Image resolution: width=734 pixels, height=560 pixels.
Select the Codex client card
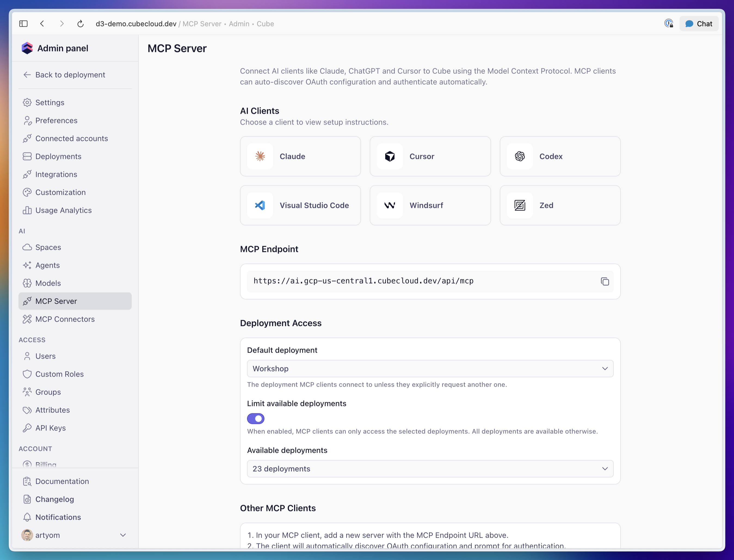click(x=560, y=156)
